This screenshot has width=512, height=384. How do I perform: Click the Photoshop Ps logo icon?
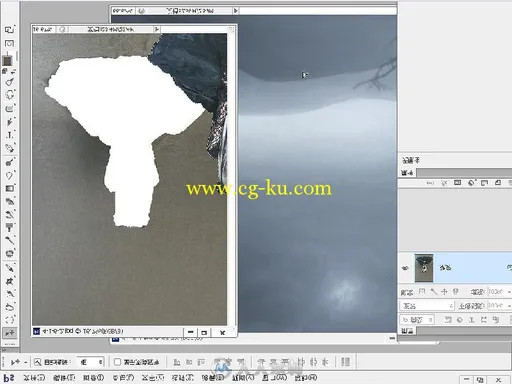point(9,378)
